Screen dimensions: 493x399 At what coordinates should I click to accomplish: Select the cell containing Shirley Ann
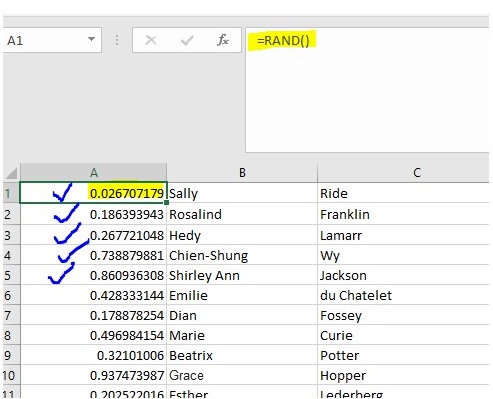(x=242, y=275)
